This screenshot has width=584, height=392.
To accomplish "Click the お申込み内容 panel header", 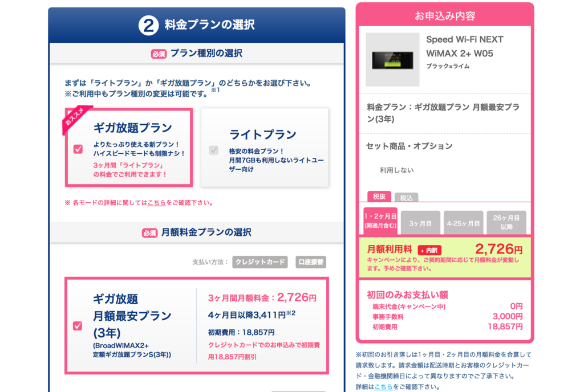I will 445,16.
